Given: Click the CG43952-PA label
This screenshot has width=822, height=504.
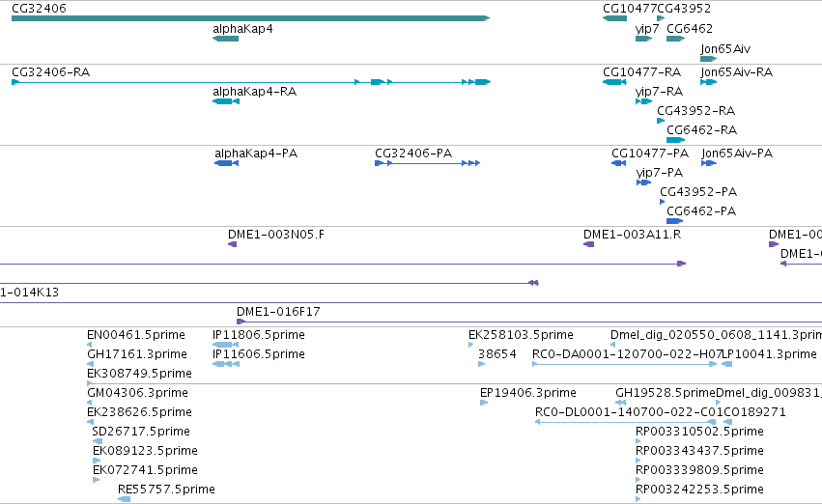Looking at the screenshot, I should pyautogui.click(x=698, y=192).
